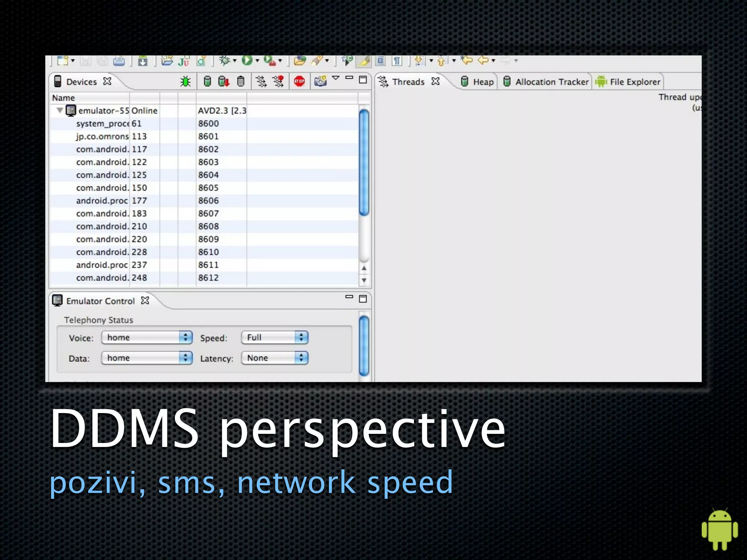The image size is (747, 560).
Task: Click the green Debug selected process bug
Action: coord(185,81)
